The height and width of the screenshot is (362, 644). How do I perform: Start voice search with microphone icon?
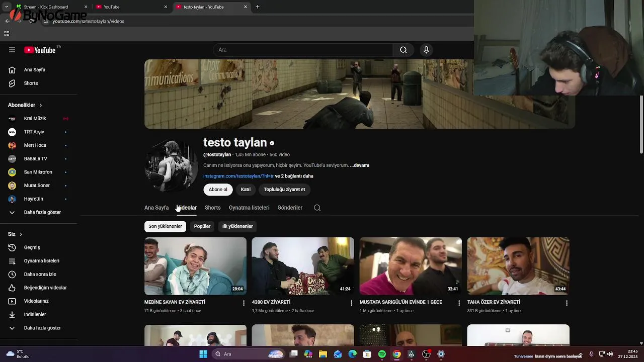(x=426, y=50)
